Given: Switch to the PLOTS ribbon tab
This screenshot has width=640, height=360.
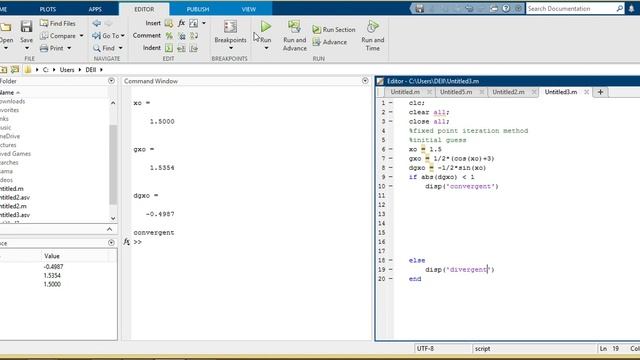Looking at the screenshot, I should click(48, 9).
